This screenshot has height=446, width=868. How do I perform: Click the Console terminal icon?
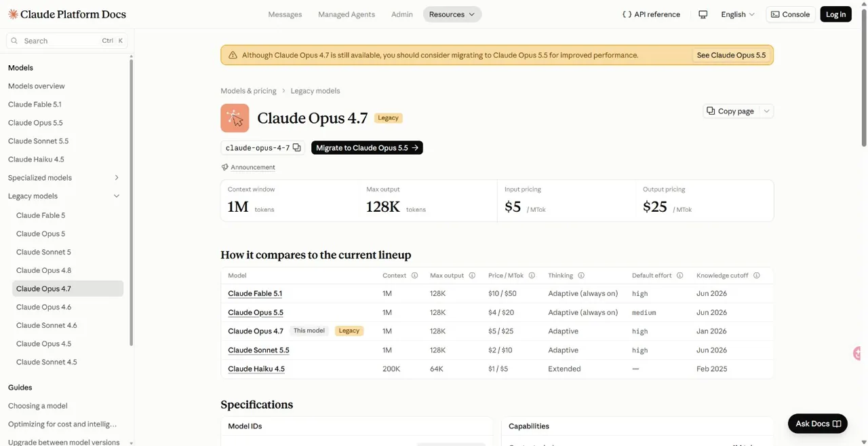pos(775,14)
